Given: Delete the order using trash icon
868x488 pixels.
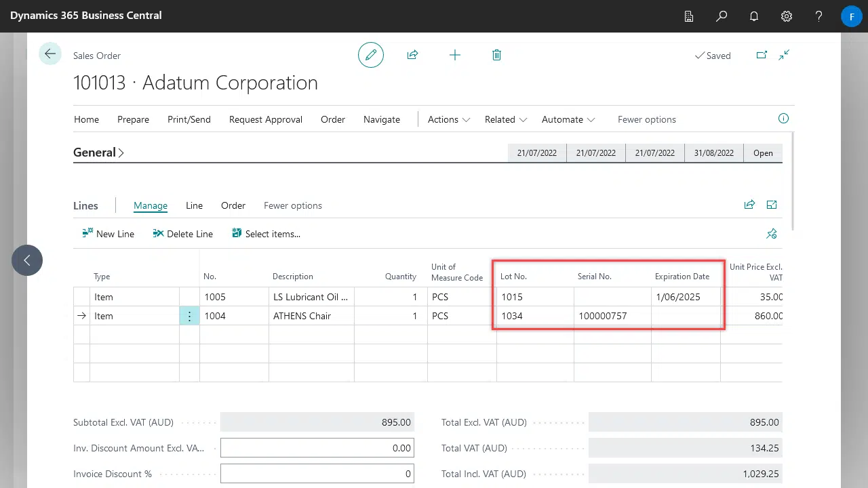Looking at the screenshot, I should coord(496,55).
